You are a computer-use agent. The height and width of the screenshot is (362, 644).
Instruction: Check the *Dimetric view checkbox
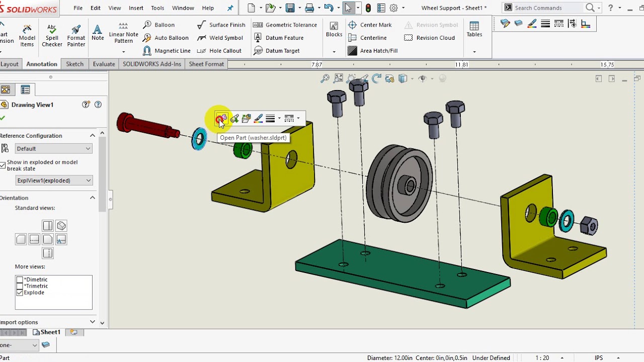click(20, 280)
